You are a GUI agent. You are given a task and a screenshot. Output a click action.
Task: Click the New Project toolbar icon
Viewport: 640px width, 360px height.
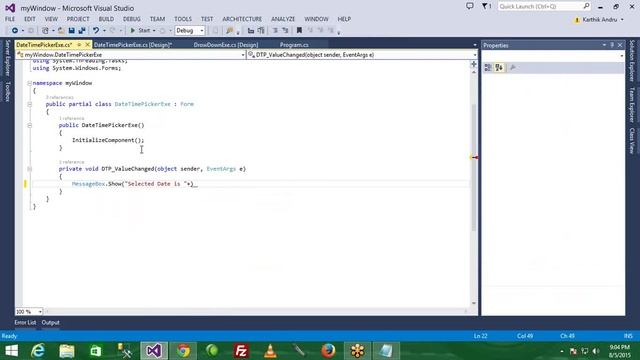pyautogui.click(x=45, y=31)
